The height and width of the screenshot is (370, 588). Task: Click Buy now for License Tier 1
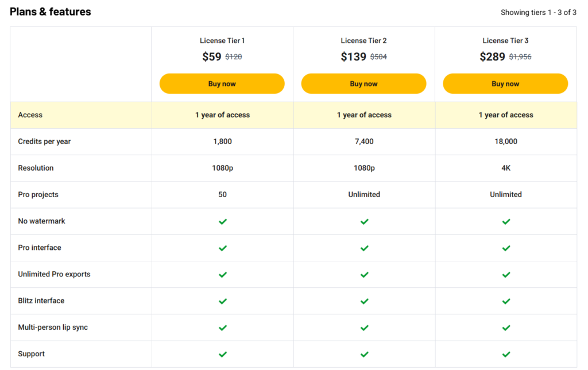pyautogui.click(x=222, y=84)
